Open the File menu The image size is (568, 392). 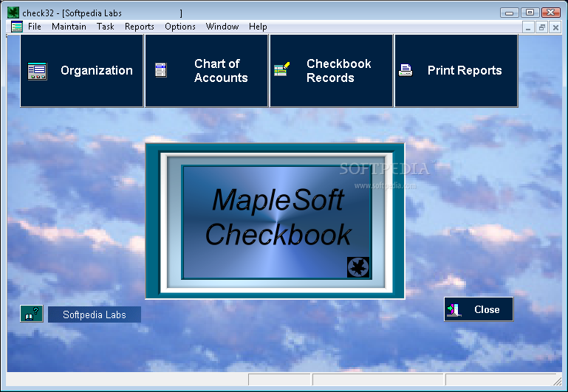pos(35,27)
